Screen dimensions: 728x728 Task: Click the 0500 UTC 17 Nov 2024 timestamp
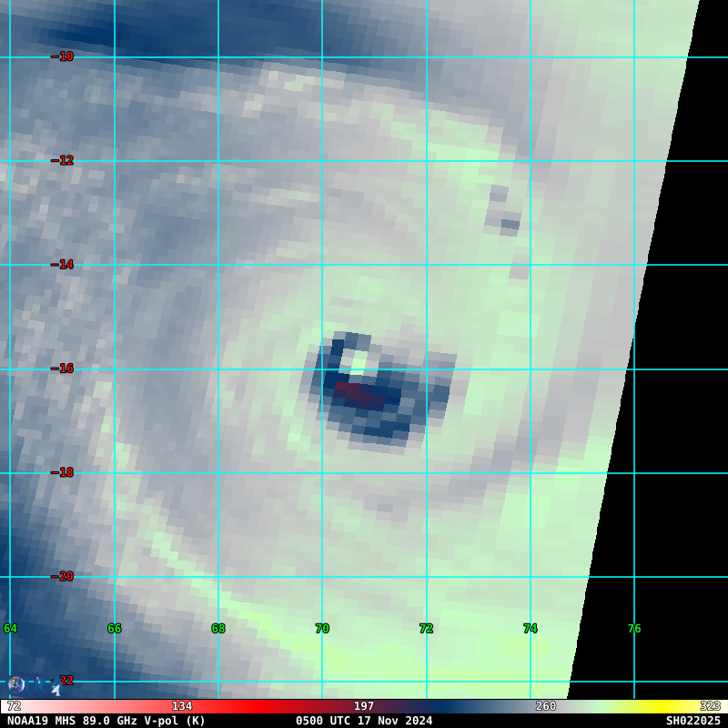click(364, 721)
